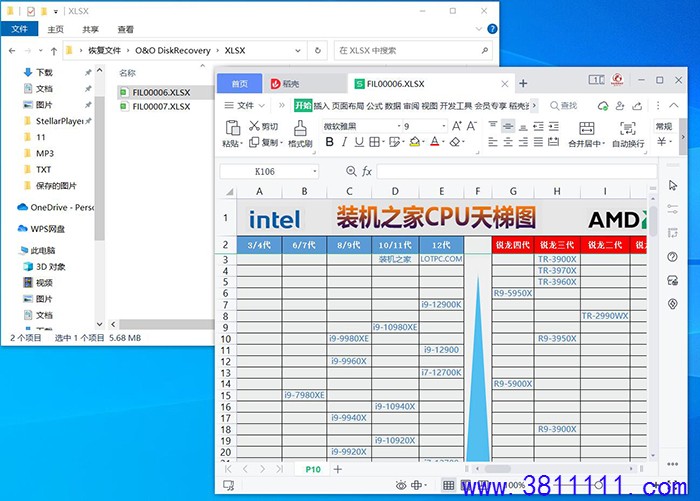The width and height of the screenshot is (700, 501).
Task: Click the Explorer up-directory arrow
Action: (54, 51)
